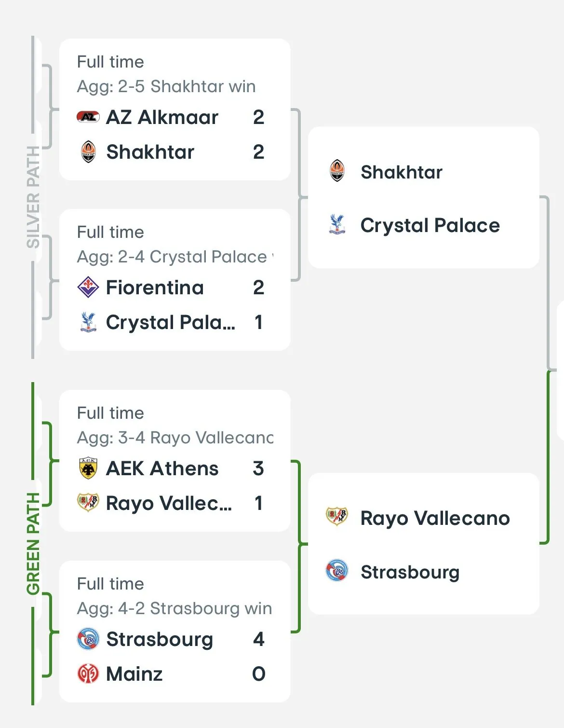Click Rayo Vallecano crest in the AEK Athens match
This screenshot has width=564, height=728.
tap(88, 503)
